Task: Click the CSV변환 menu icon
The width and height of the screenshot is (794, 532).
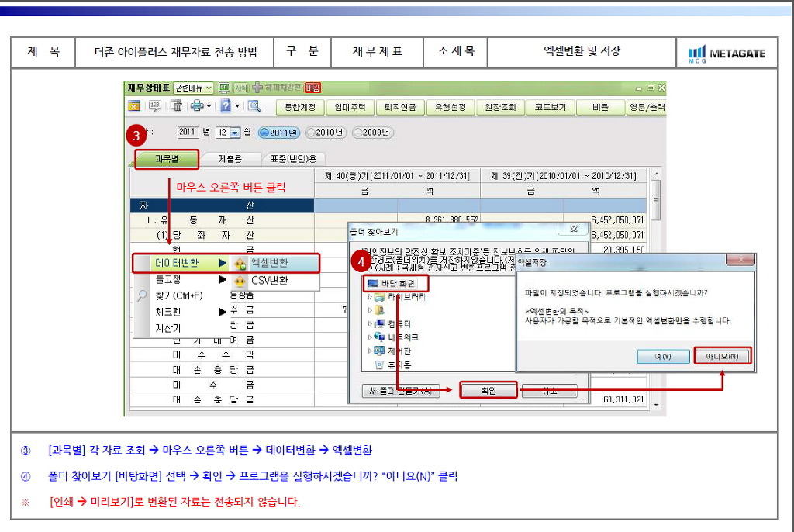Action: 240,281
